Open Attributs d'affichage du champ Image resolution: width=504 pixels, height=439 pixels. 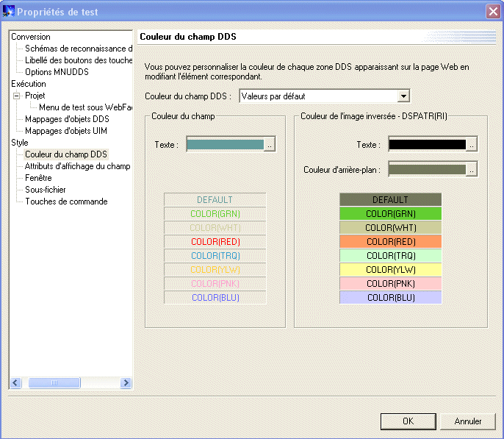coord(77,166)
